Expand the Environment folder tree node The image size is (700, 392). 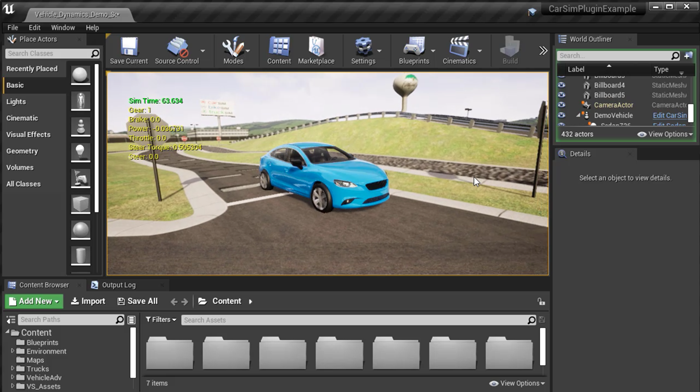click(x=12, y=351)
